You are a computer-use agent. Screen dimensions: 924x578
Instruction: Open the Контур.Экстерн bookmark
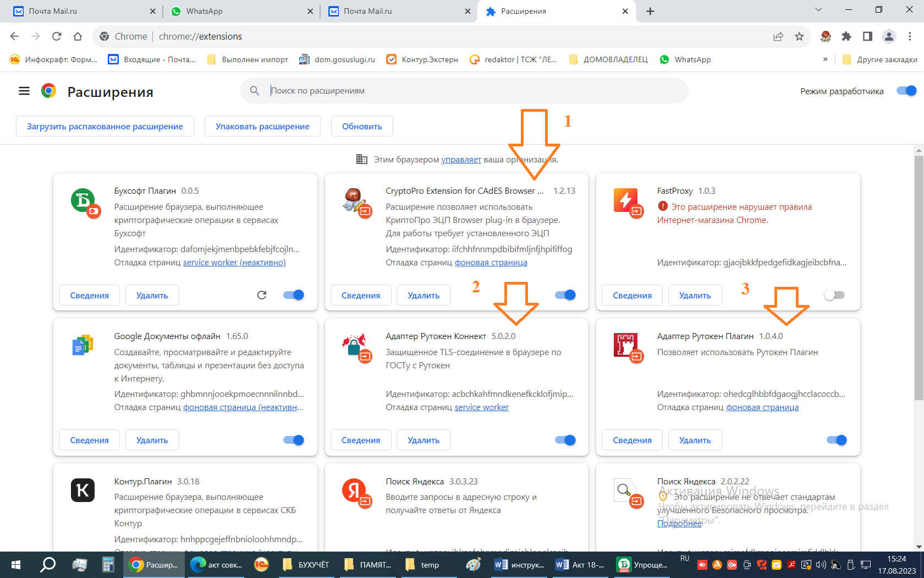[x=422, y=59]
